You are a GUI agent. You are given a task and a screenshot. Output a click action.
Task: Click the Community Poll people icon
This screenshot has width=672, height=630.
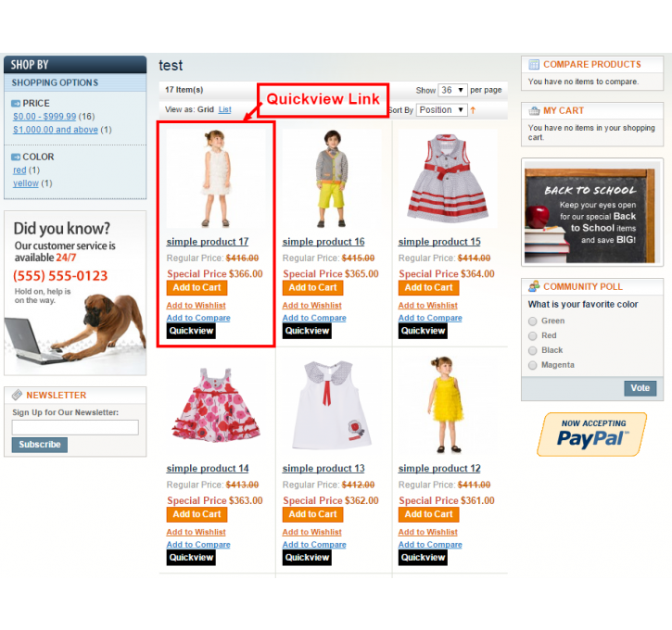[534, 286]
